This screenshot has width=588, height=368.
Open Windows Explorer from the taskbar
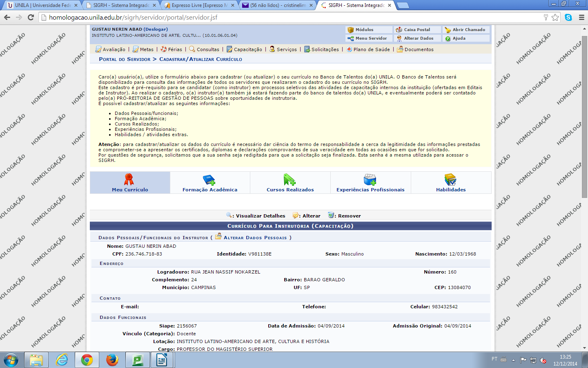pos(36,360)
